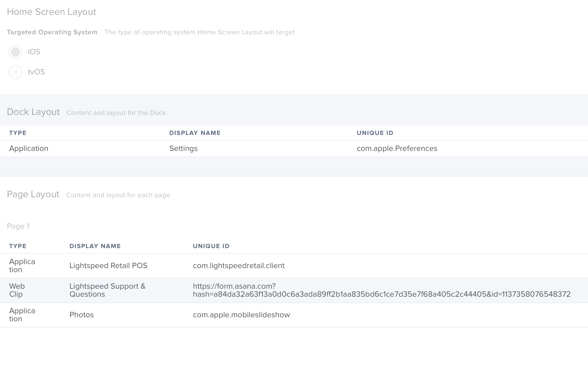588x371 pixels.
Task: Click Lightspeed Retail POS display name
Action: pyautogui.click(x=108, y=266)
